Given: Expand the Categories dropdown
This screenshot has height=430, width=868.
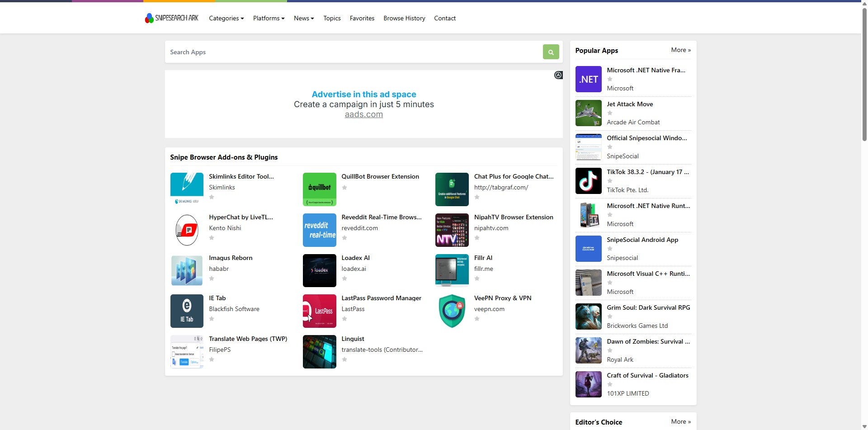Looking at the screenshot, I should coord(226,18).
